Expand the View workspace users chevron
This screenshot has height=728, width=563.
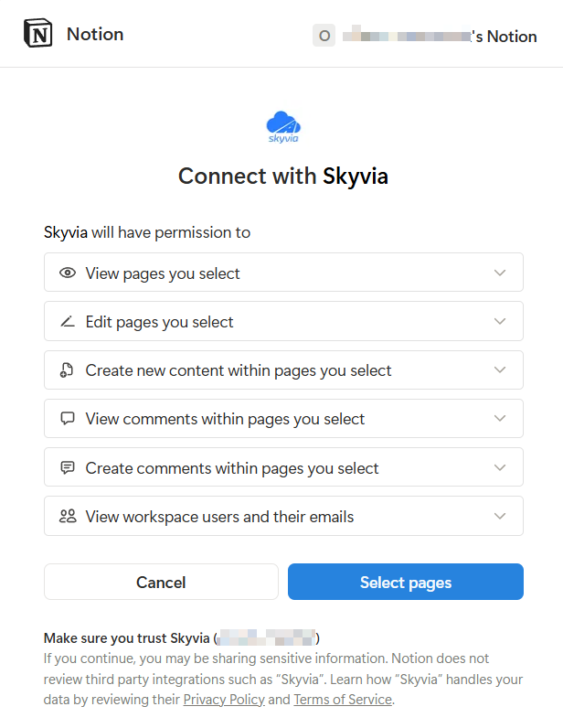tap(499, 516)
